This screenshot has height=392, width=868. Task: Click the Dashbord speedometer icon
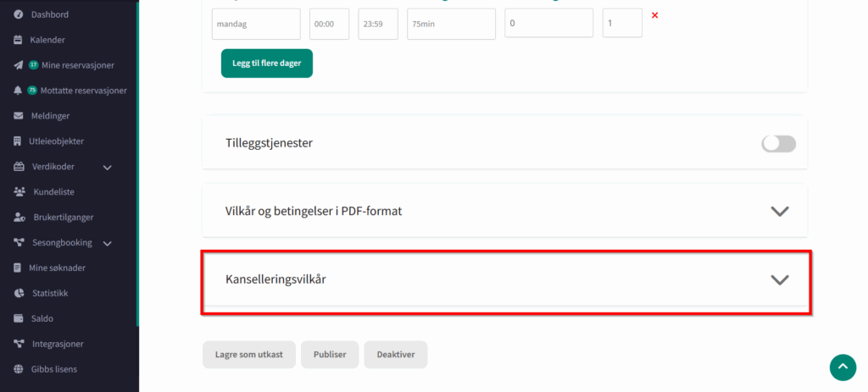click(x=19, y=14)
